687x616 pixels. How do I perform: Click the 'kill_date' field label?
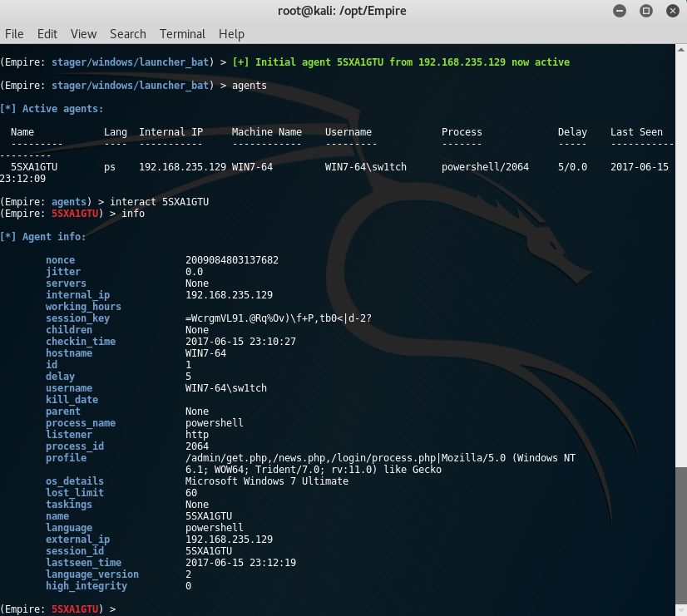click(72, 400)
